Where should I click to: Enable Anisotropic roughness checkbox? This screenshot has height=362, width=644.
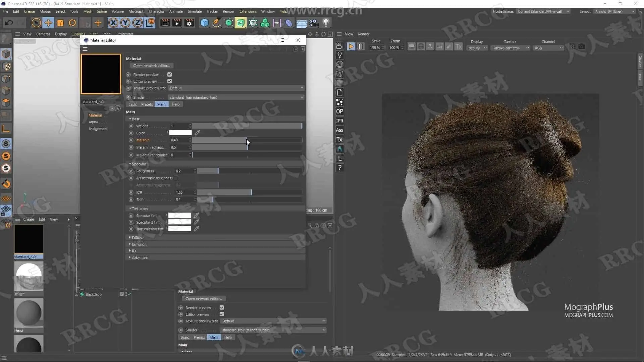pyautogui.click(x=176, y=178)
